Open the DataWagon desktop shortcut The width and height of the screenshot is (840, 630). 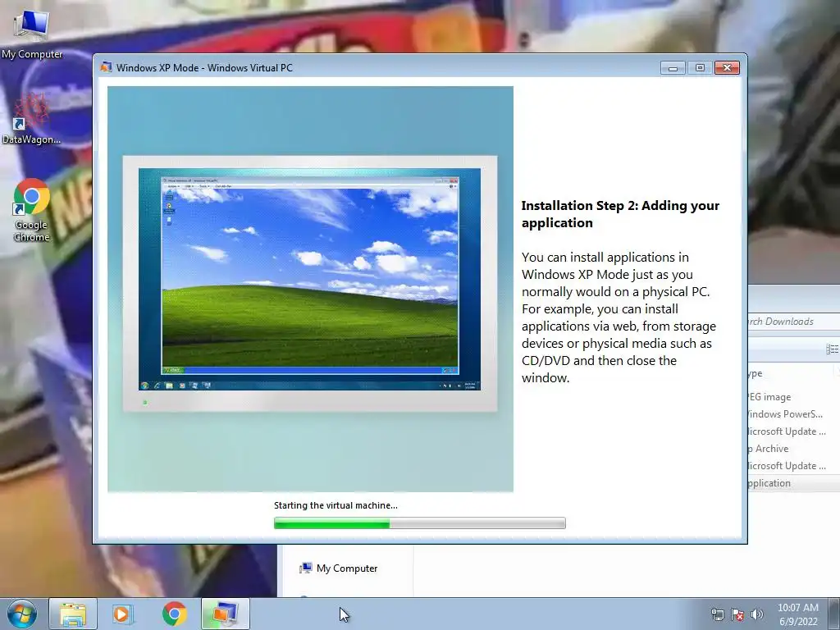click(x=32, y=119)
